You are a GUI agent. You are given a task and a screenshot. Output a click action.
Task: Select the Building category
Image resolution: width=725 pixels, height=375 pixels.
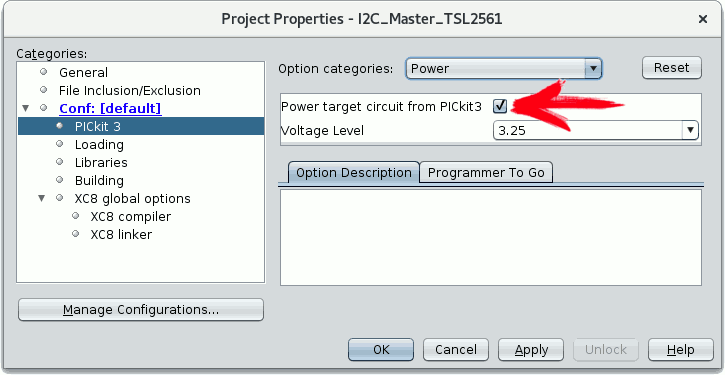[99, 181]
